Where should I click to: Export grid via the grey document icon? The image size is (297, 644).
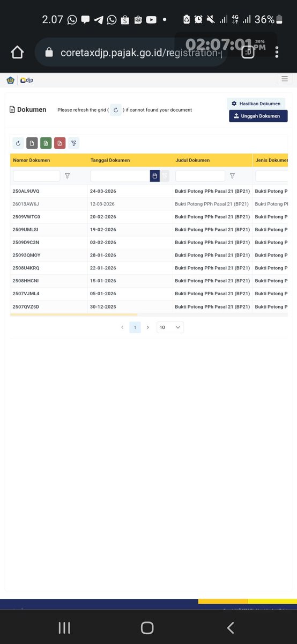pyautogui.click(x=32, y=143)
